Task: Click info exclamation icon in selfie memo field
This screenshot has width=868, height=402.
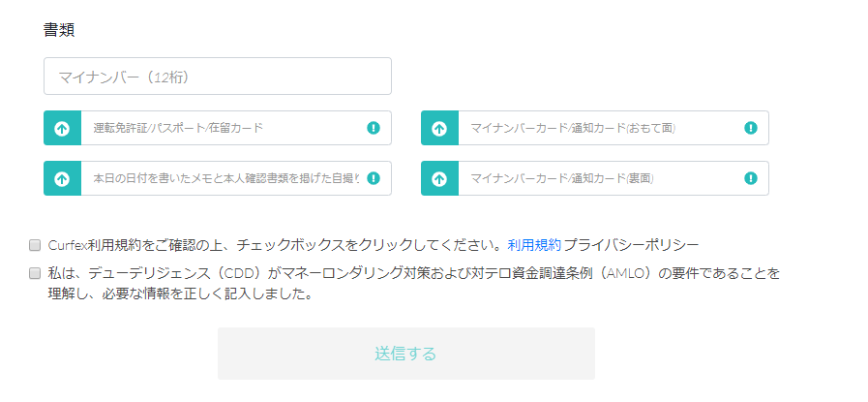Action: click(x=374, y=178)
